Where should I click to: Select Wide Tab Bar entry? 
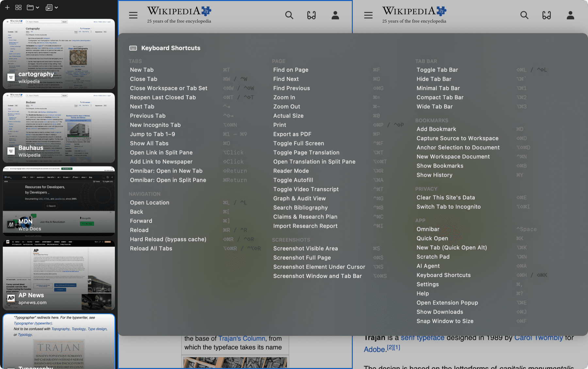482,106
